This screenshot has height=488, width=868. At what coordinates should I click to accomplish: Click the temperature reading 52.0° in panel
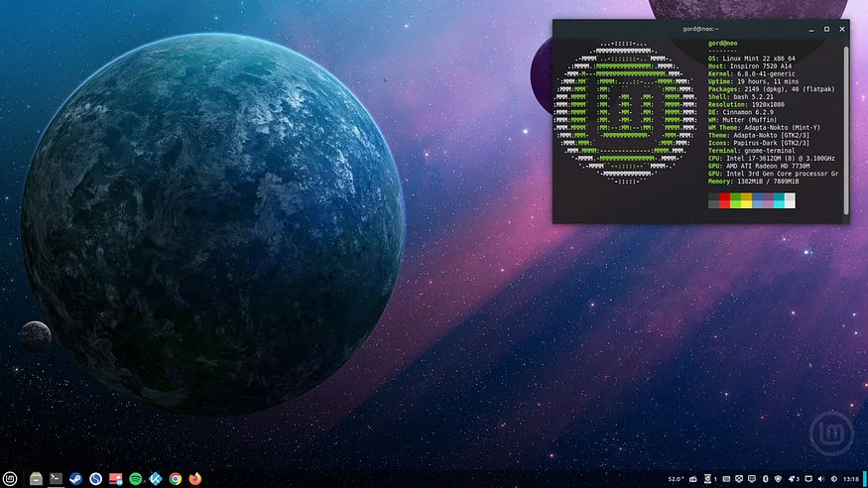click(x=677, y=479)
